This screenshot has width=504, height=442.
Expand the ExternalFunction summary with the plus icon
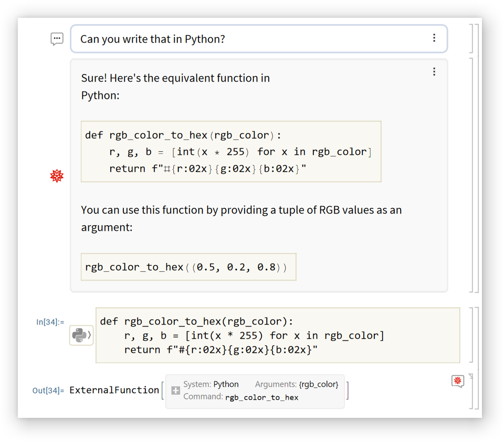[176, 391]
